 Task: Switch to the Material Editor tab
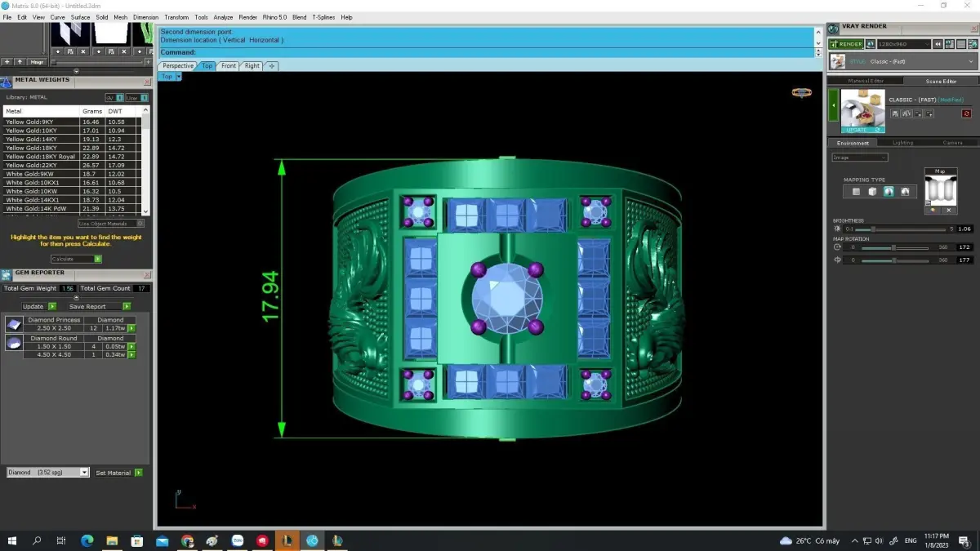click(865, 81)
